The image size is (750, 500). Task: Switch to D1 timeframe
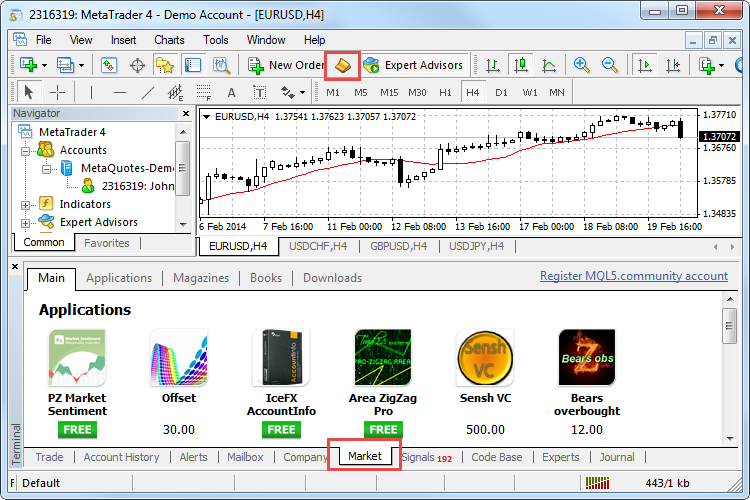pos(501,92)
